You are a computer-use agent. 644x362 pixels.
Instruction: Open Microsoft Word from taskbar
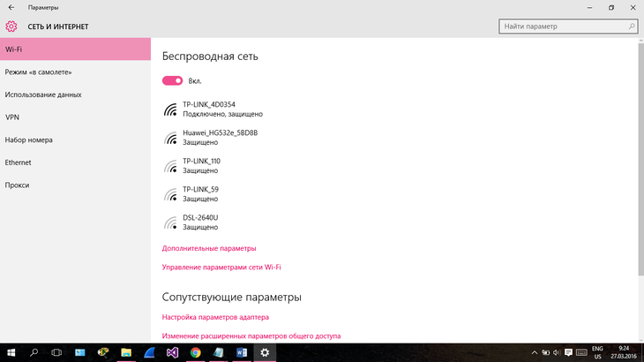(242, 352)
